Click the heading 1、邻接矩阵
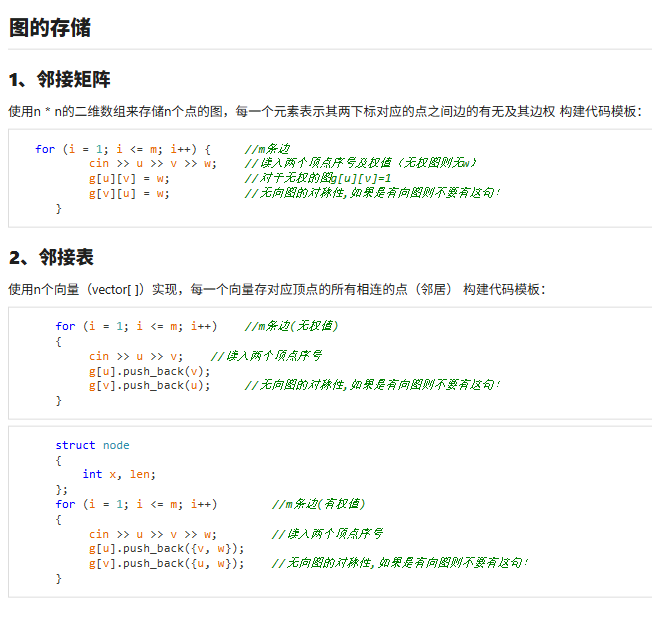Screen dimensions: 652x617 tap(59, 79)
